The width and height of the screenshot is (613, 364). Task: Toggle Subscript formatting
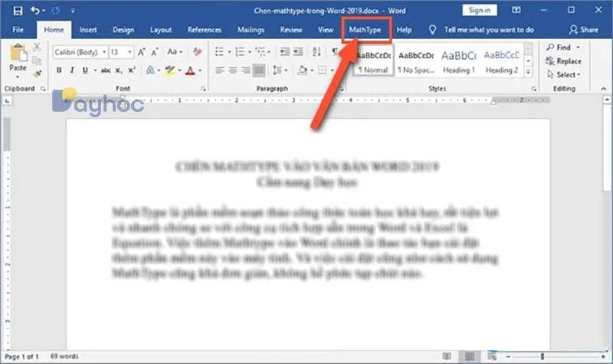[x=119, y=71]
